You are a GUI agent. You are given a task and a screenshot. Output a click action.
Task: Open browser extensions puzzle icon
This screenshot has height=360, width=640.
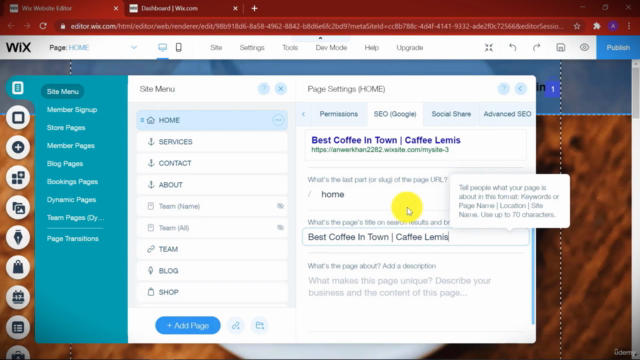click(x=597, y=26)
